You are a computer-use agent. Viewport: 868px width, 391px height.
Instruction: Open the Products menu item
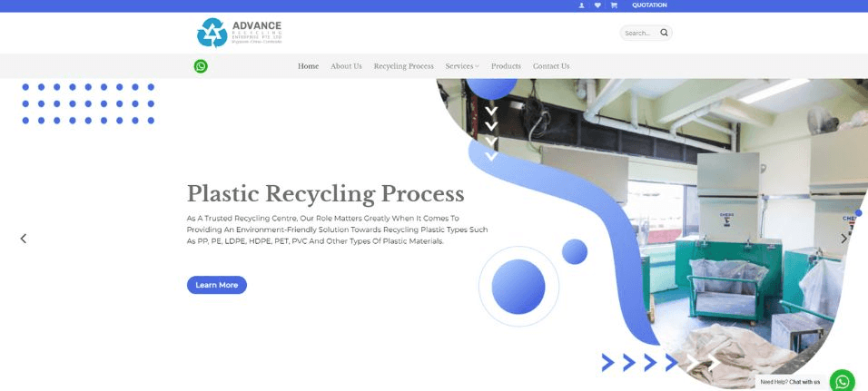point(506,66)
